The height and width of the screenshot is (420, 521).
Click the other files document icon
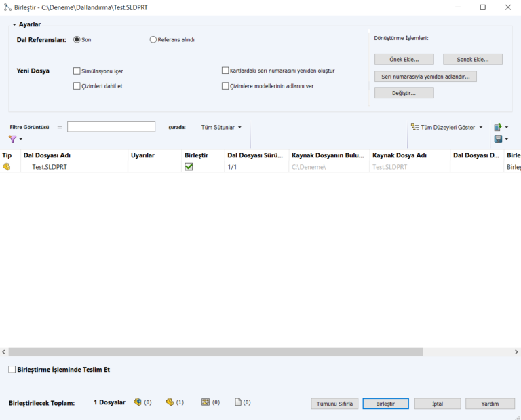tap(238, 402)
